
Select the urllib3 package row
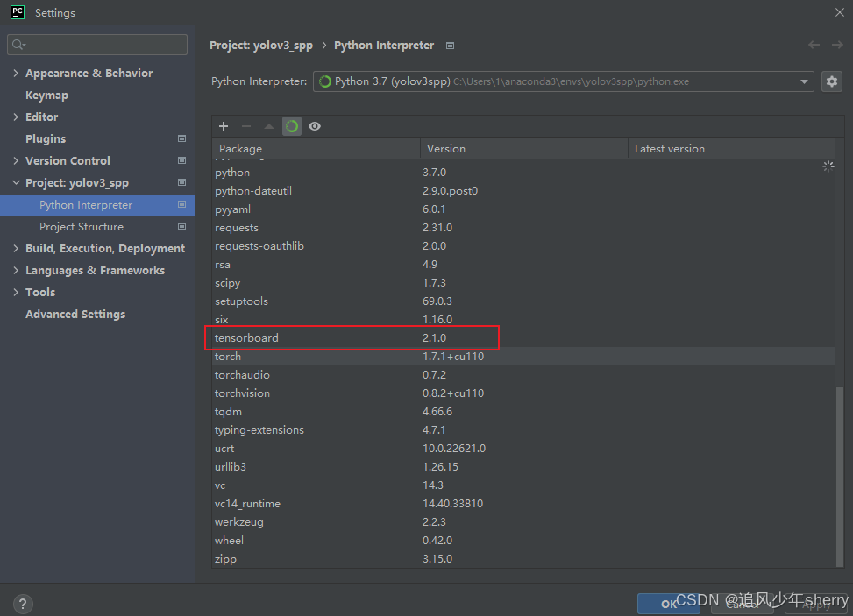[524, 466]
